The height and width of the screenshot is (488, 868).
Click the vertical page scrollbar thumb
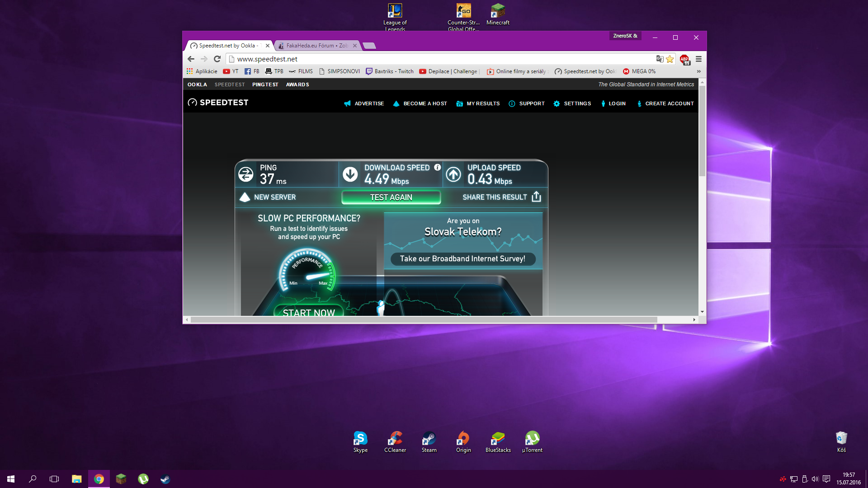(x=702, y=131)
